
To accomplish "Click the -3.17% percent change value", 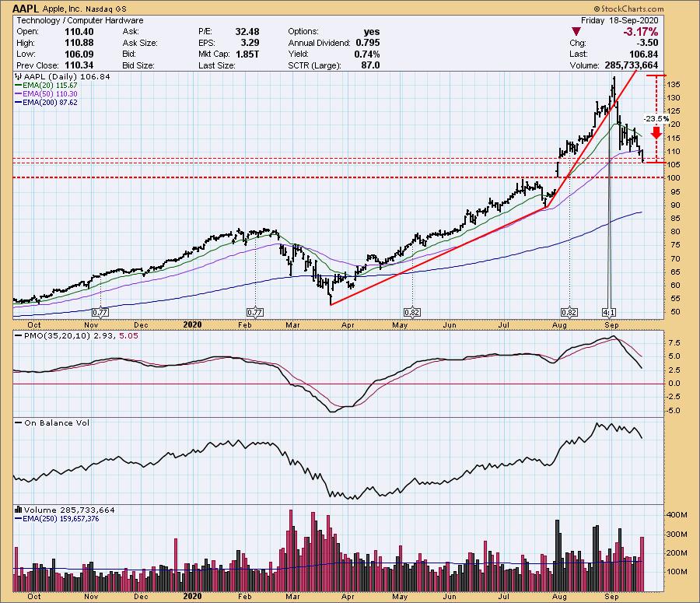I will click(641, 32).
